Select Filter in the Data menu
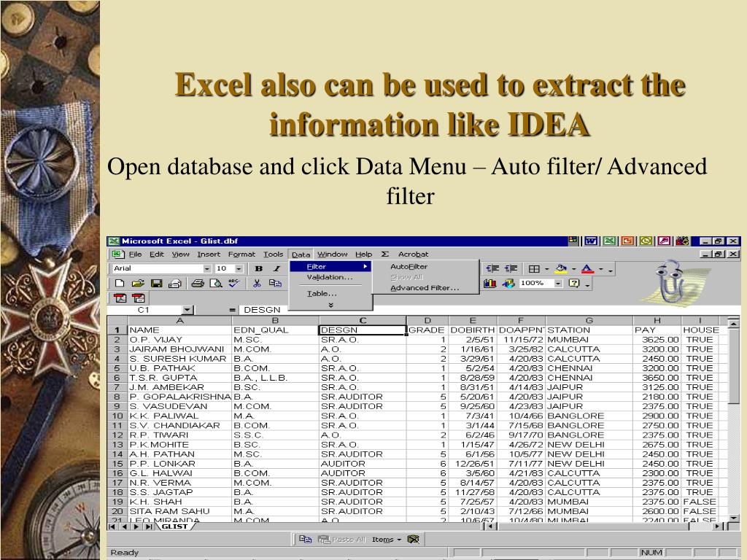This screenshot has height=560, width=747. click(x=330, y=267)
